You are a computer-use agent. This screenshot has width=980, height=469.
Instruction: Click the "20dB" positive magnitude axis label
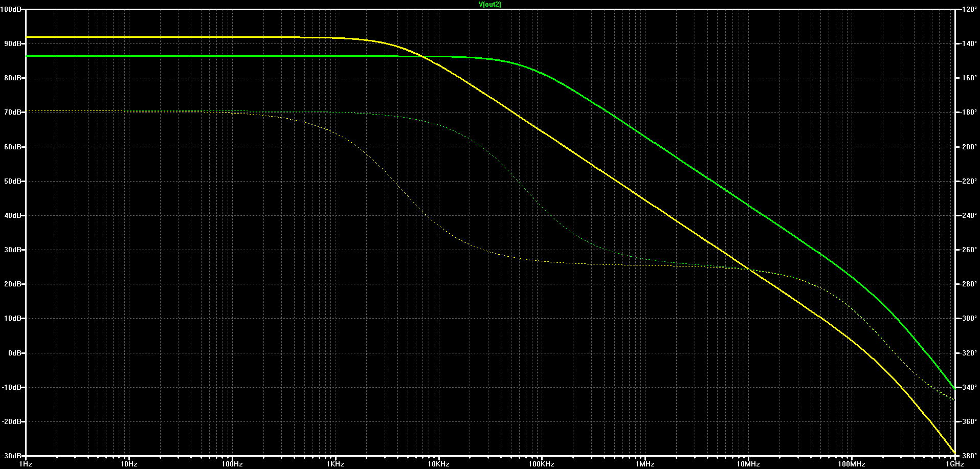tap(12, 284)
